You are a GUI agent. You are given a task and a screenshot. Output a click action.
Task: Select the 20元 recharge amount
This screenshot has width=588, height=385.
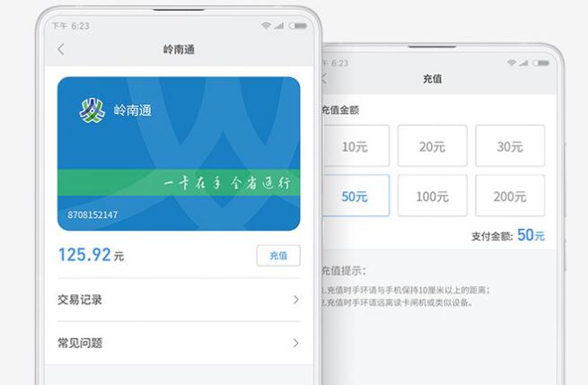click(x=433, y=145)
